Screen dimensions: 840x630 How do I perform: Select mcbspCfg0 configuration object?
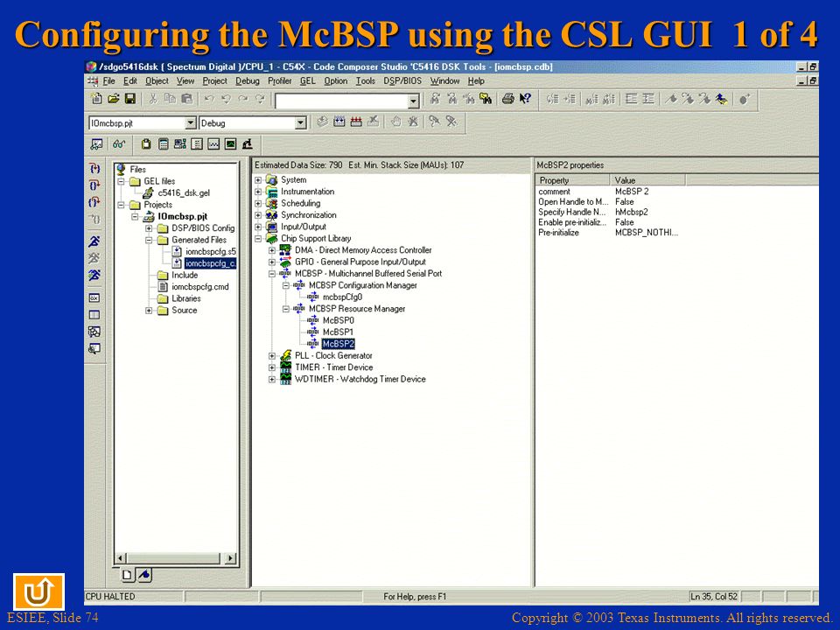tap(342, 297)
